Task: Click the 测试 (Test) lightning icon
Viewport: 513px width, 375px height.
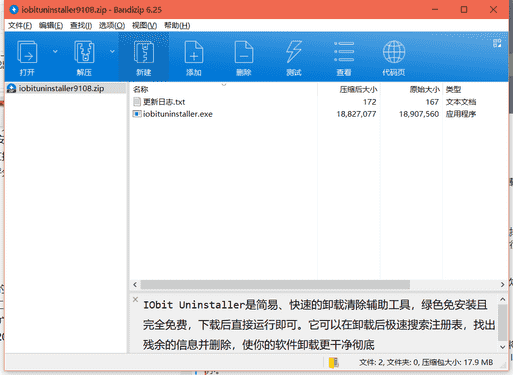Action: [294, 52]
